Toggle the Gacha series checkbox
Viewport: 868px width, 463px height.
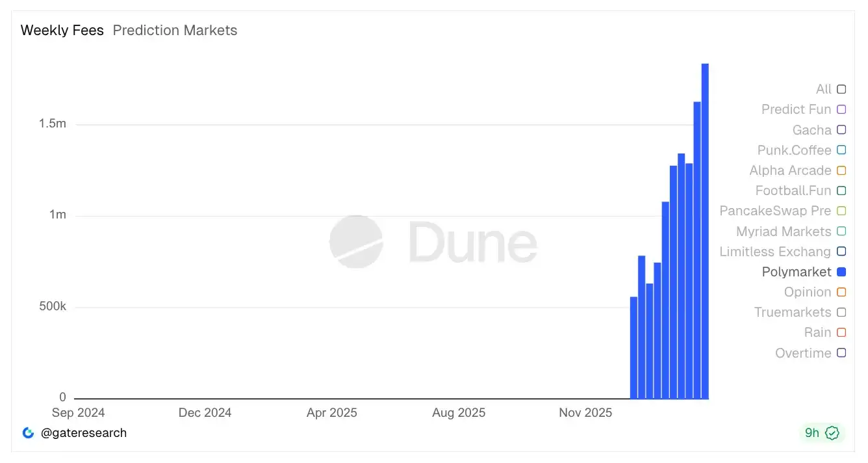click(x=841, y=130)
